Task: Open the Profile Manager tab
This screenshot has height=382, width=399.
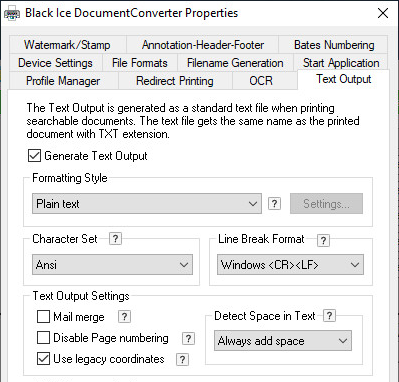Action: point(63,81)
